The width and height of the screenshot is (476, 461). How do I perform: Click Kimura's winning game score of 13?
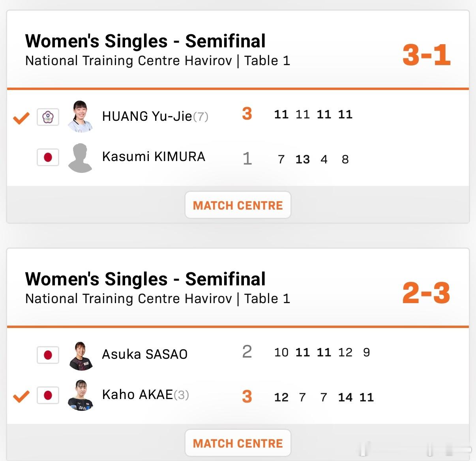coord(303,159)
